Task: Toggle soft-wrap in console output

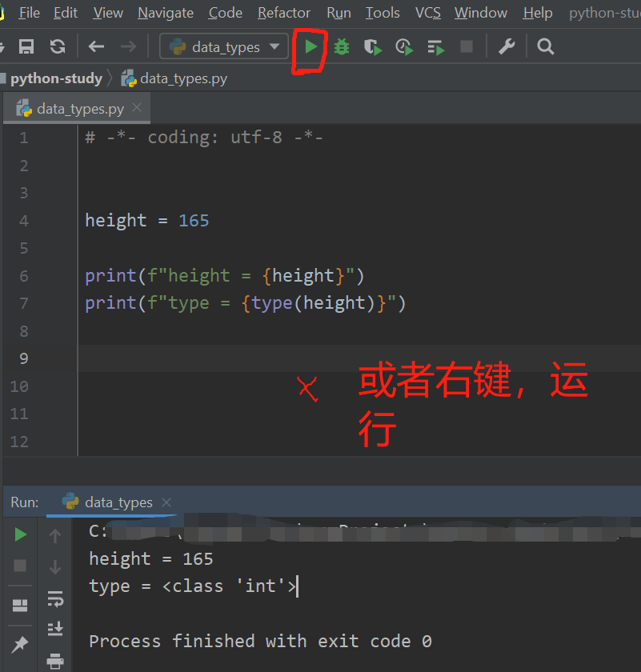Action: [54, 599]
